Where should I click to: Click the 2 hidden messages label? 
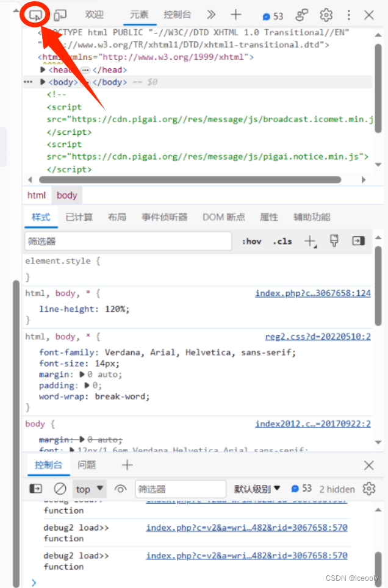pyautogui.click(x=337, y=489)
